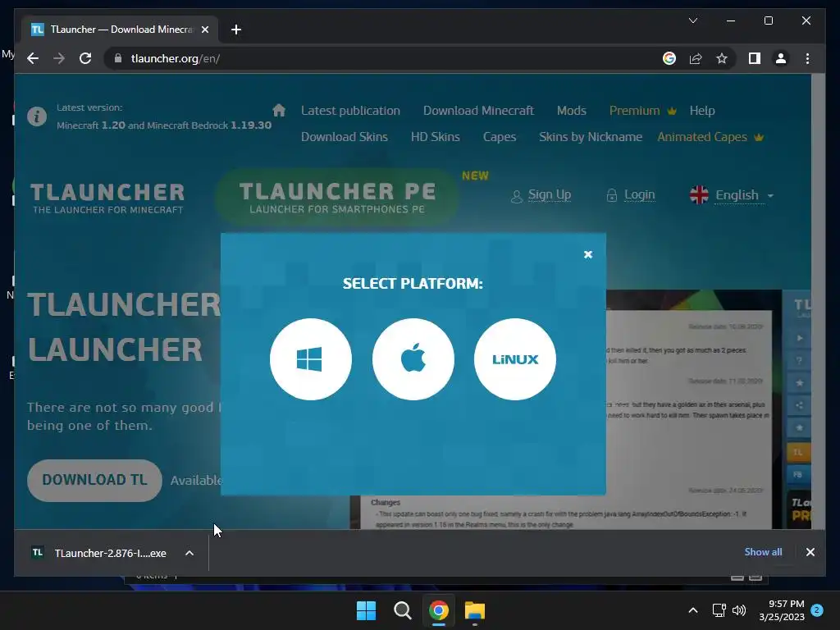Screen dimensions: 840x630
Task: Open the browser side panel
Action: pyautogui.click(x=755, y=58)
